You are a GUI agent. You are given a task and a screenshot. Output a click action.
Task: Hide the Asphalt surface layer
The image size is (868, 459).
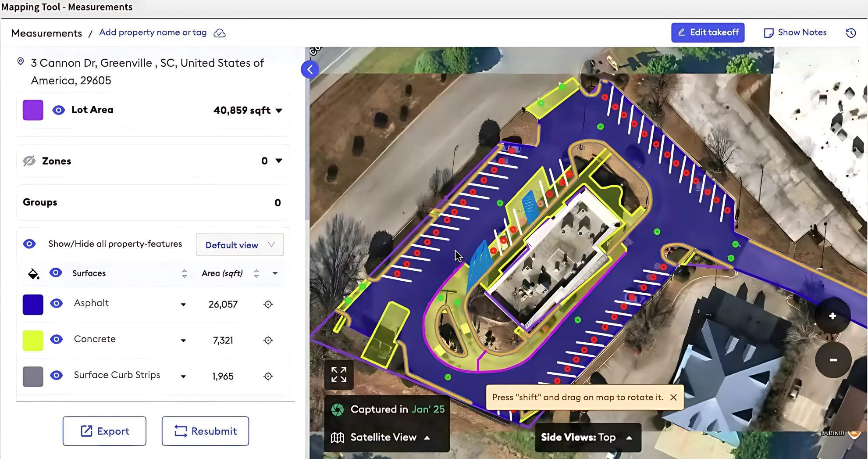[x=57, y=304]
